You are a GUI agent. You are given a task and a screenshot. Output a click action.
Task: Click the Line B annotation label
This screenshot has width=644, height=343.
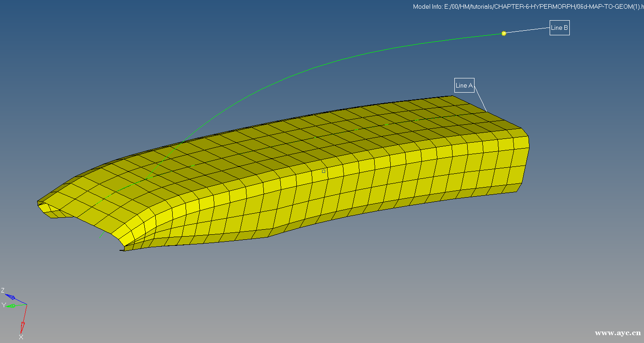click(559, 28)
